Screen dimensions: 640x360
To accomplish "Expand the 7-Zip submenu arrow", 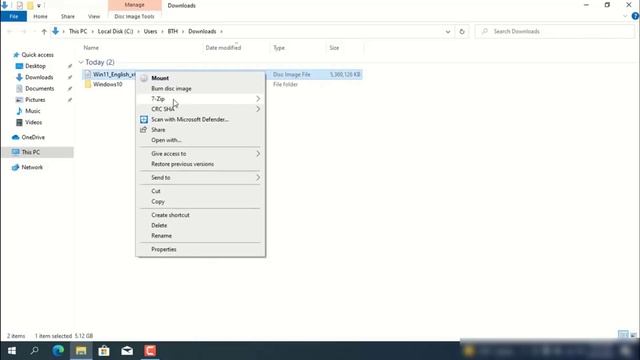I will coord(258,99).
